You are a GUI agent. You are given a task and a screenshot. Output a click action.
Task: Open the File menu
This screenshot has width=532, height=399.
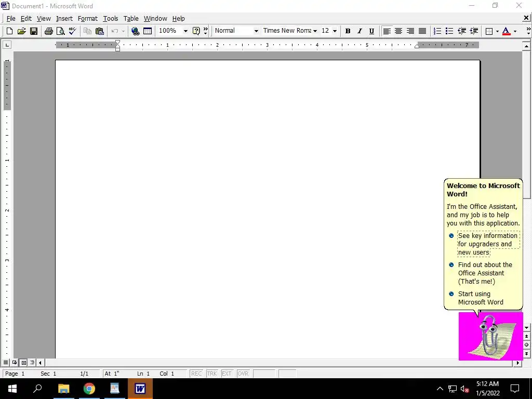point(11,19)
